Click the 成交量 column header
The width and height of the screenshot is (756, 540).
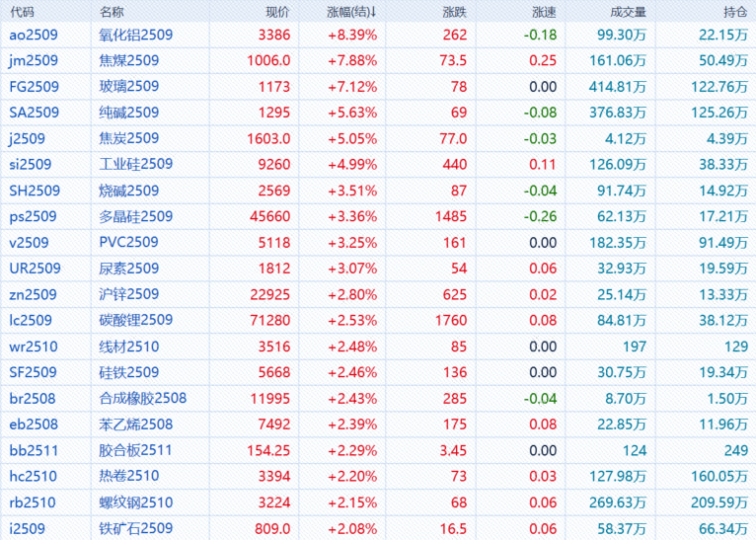(628, 12)
